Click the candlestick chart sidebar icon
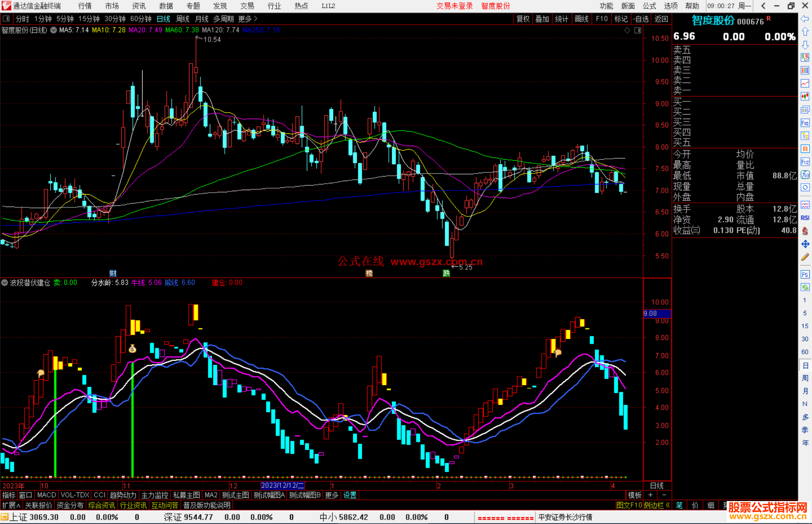Image resolution: width=812 pixels, height=524 pixels. coord(805,97)
